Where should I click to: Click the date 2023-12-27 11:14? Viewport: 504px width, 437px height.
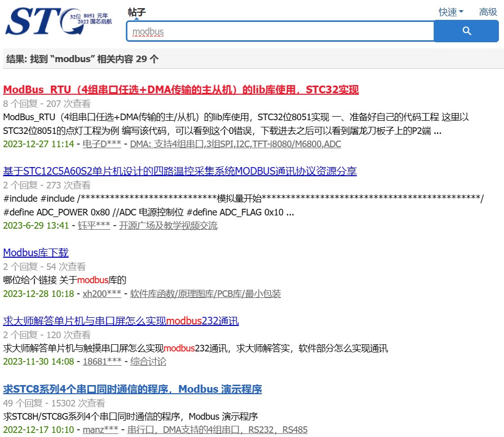click(x=39, y=144)
